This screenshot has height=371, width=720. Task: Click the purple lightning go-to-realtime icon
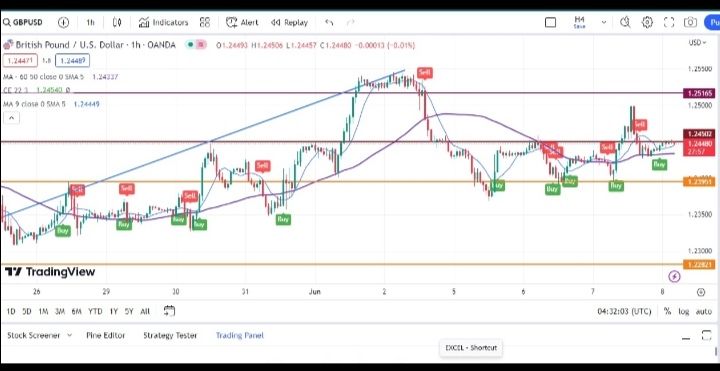(674, 276)
